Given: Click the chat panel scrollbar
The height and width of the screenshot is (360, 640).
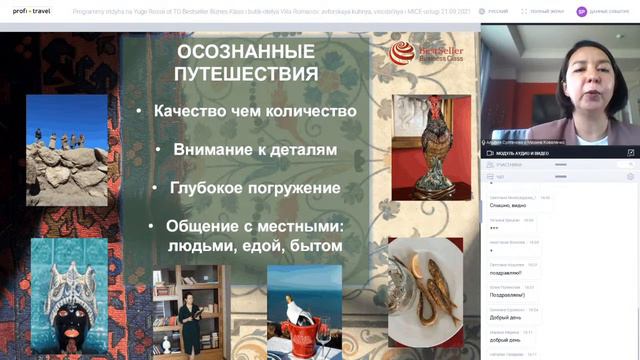Looking at the screenshot, I should point(638,333).
